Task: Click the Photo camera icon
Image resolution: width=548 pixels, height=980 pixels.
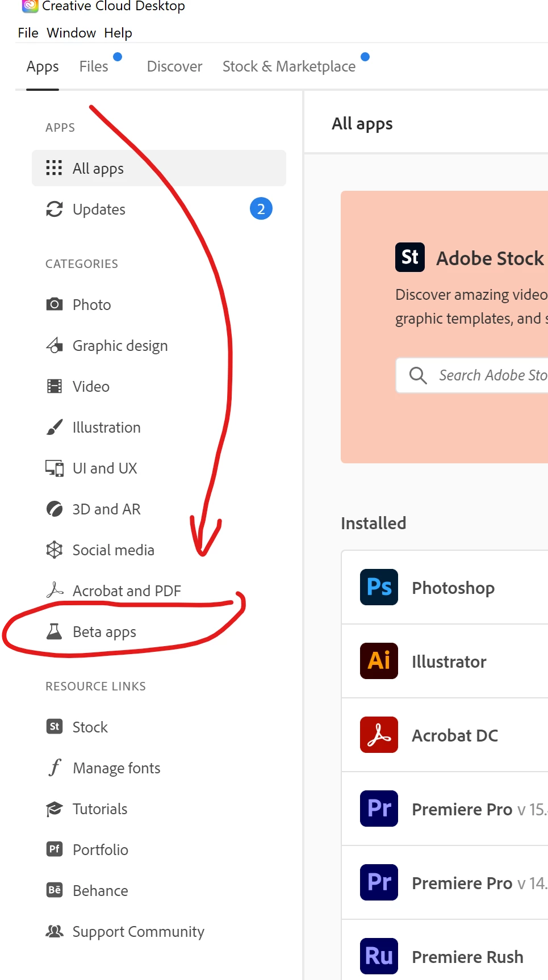Action: (54, 304)
